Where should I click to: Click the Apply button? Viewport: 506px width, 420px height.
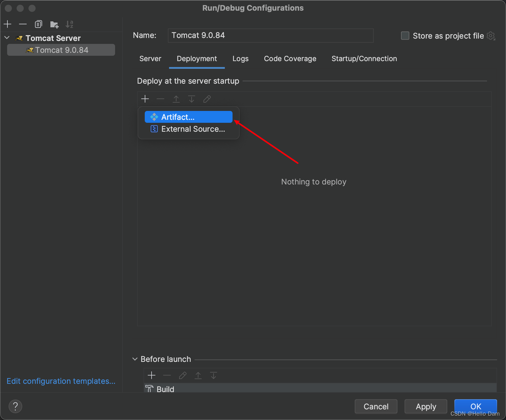[426, 407]
